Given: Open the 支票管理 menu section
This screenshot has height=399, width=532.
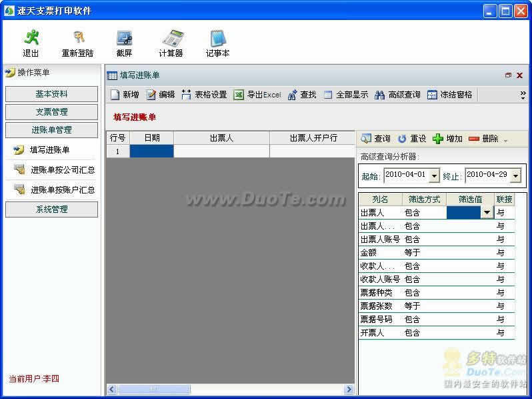Looking at the screenshot, I should (x=51, y=112).
